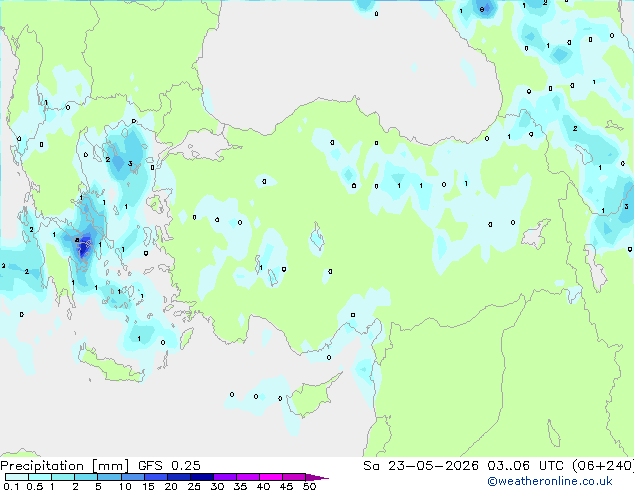This screenshot has height=490, width=634.
Task: Click the "50" legend scale value
Action: pos(309,486)
